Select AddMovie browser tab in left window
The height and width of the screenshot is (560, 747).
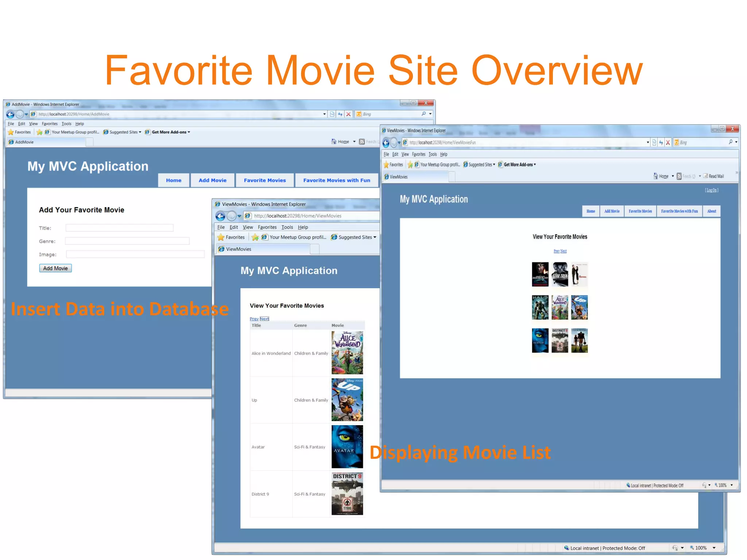pos(46,142)
